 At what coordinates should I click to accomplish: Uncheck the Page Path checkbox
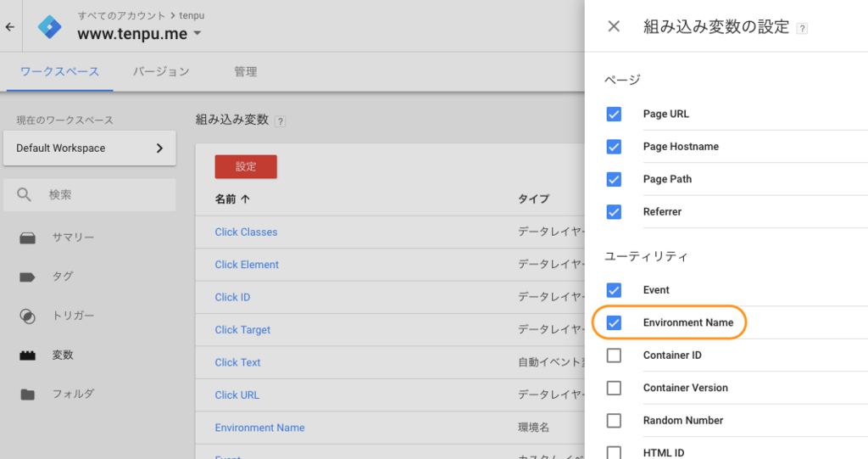(x=614, y=179)
